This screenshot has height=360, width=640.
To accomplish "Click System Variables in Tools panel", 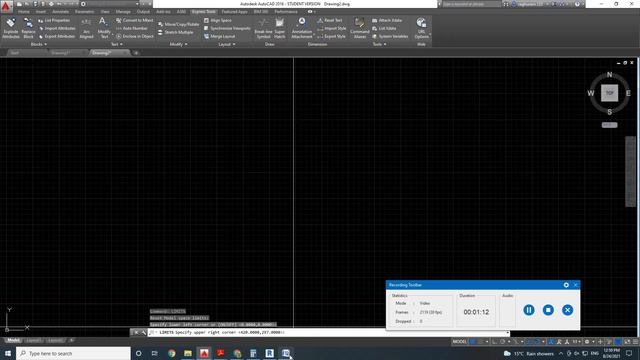I will click(390, 36).
